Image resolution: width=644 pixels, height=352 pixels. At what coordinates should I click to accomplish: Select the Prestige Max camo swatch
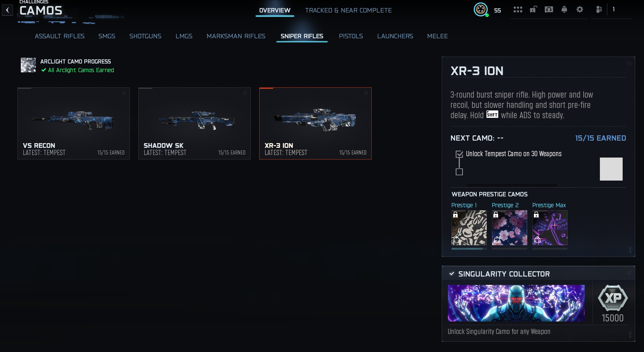(550, 228)
